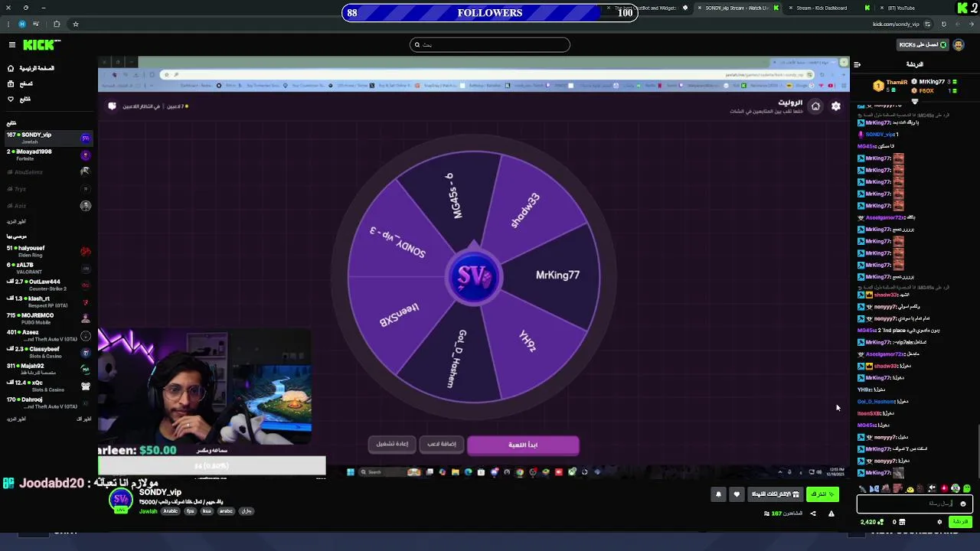This screenshot has height=551, width=980.
Task: Open iMoayad1998 channel in sidebar
Action: click(47, 155)
